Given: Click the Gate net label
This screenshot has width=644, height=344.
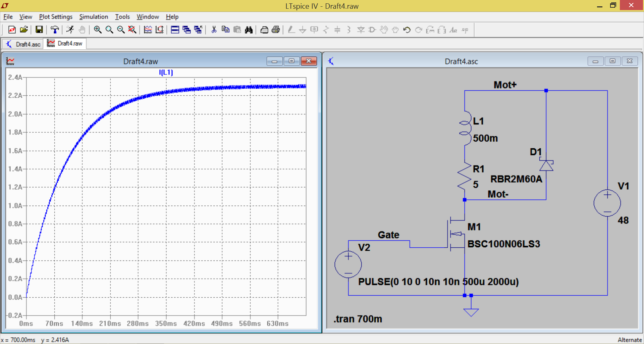Looking at the screenshot, I should click(388, 235).
